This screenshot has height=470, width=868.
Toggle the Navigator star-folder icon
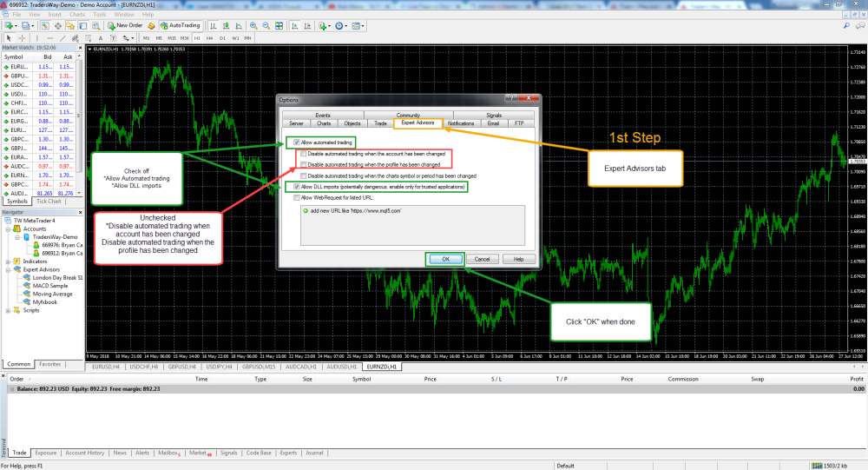pyautogui.click(x=70, y=25)
